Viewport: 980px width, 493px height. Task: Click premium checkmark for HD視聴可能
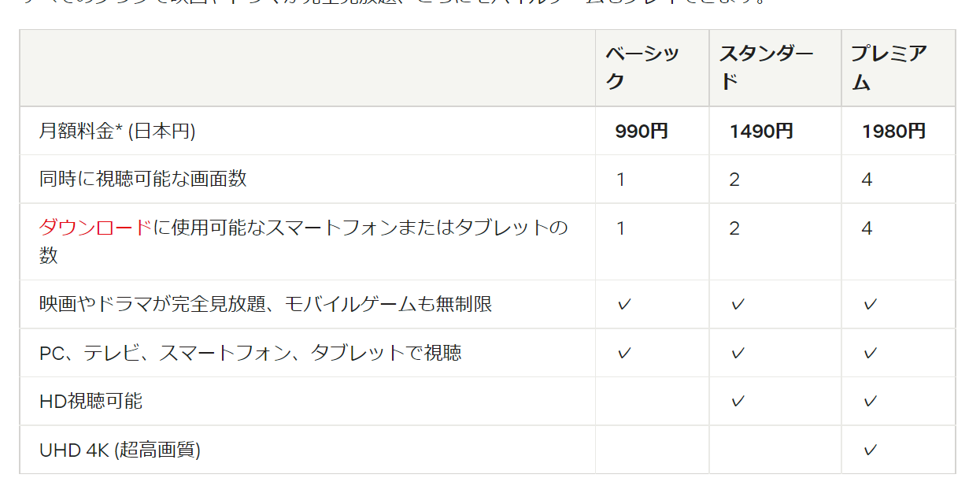click(x=870, y=402)
